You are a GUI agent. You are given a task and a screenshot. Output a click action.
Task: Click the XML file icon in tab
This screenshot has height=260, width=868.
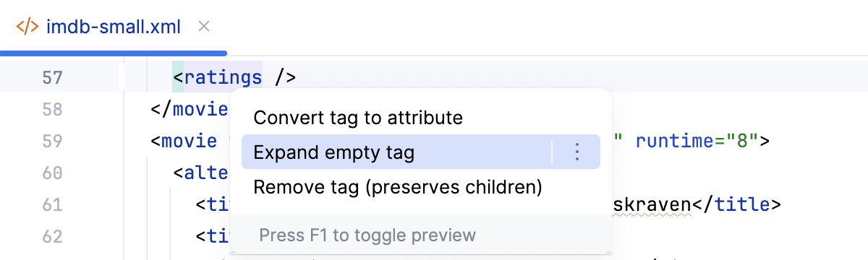[27, 27]
